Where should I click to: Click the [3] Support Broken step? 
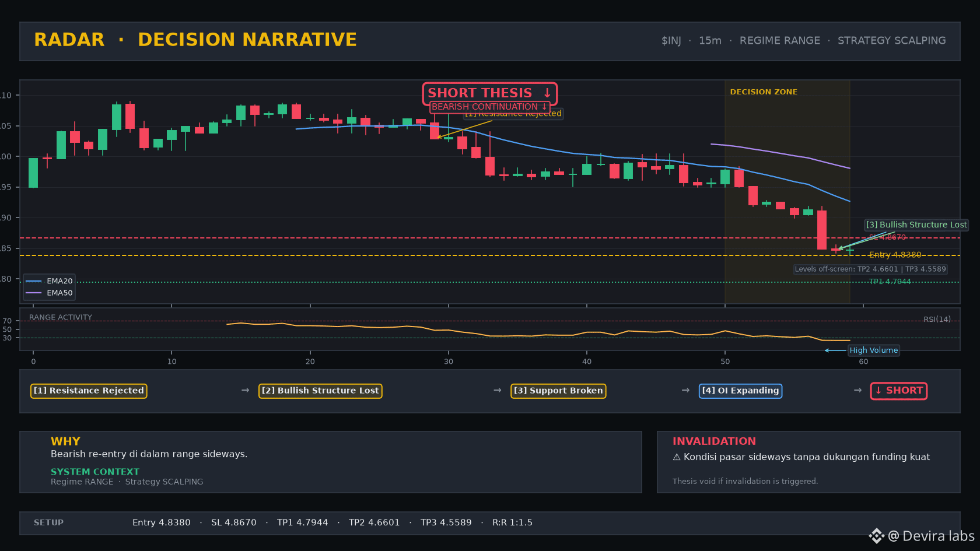(558, 391)
